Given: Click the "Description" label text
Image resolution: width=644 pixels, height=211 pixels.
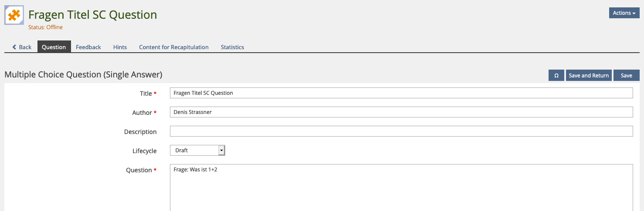Looking at the screenshot, I should 140,132.
